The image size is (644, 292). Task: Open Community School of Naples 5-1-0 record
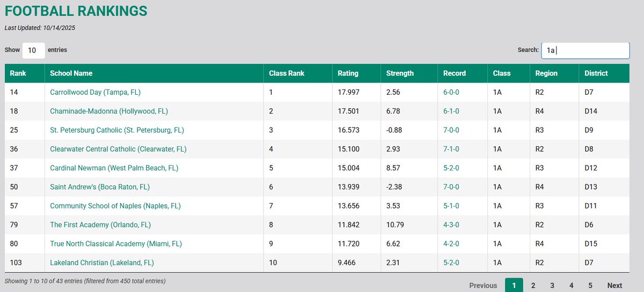click(x=451, y=206)
